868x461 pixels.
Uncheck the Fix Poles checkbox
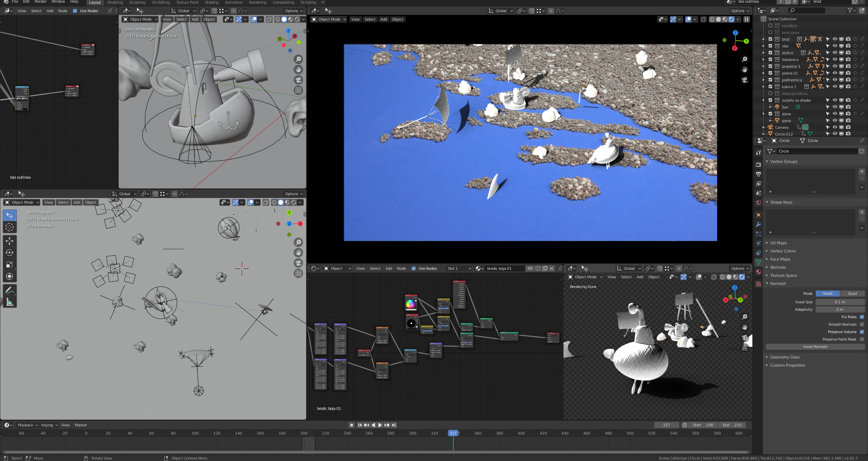click(862, 317)
